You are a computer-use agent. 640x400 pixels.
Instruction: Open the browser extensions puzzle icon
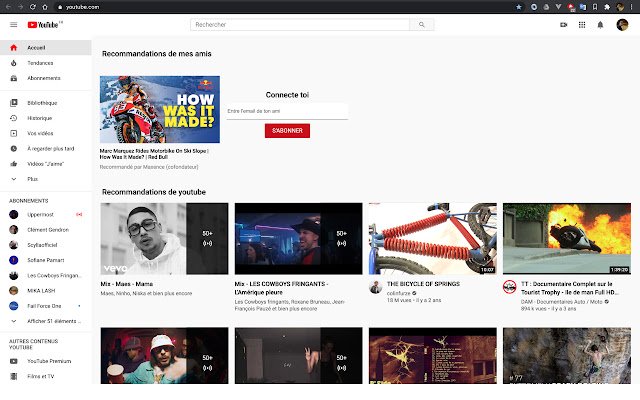coord(607,7)
